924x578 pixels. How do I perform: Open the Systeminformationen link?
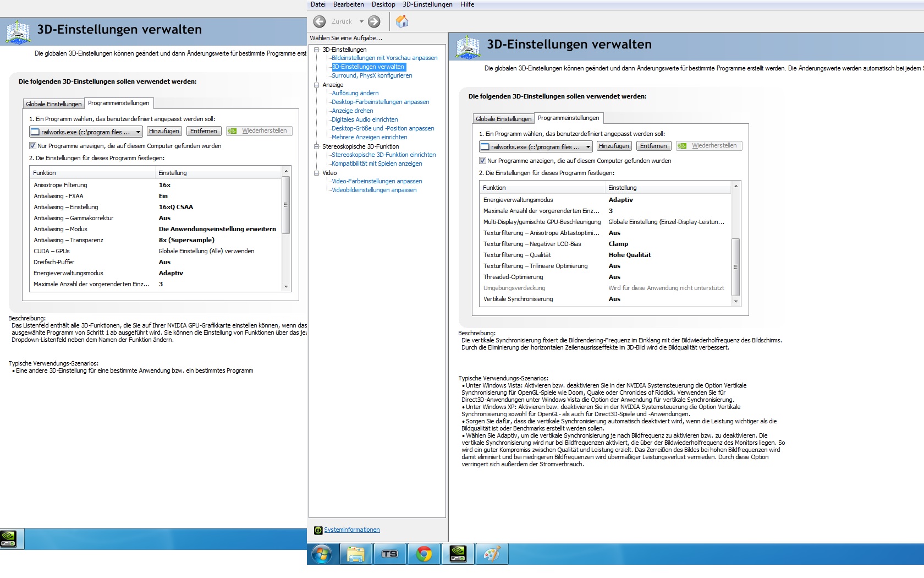(x=352, y=530)
